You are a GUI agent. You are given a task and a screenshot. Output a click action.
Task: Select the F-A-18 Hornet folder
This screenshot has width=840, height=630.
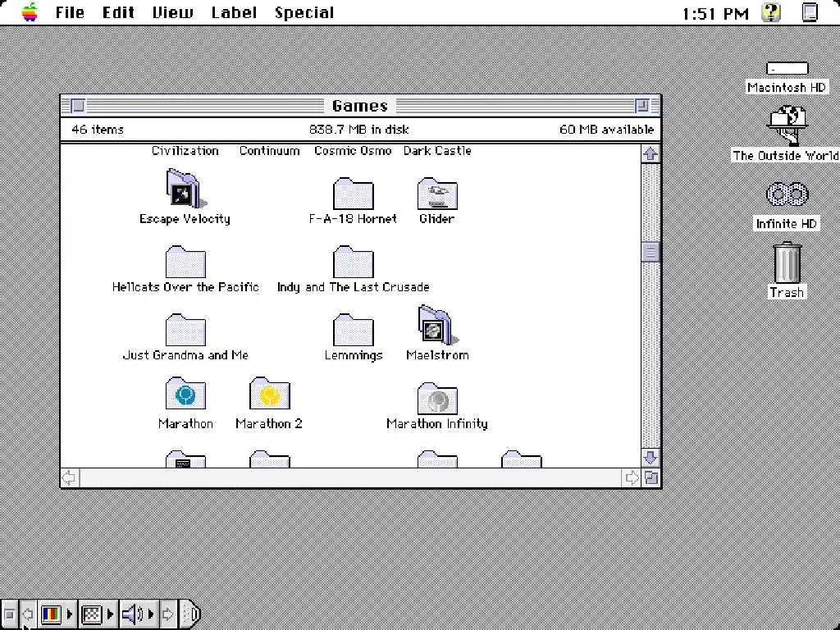coord(353,194)
